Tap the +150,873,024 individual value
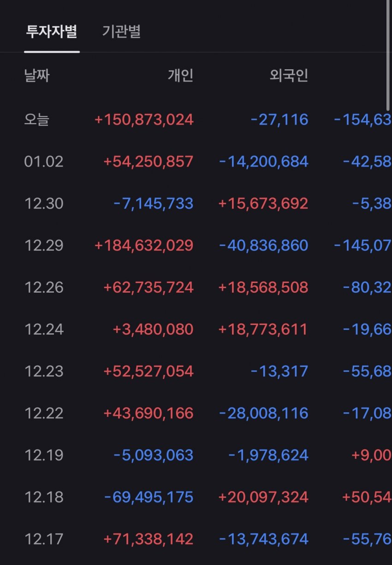 (x=144, y=120)
